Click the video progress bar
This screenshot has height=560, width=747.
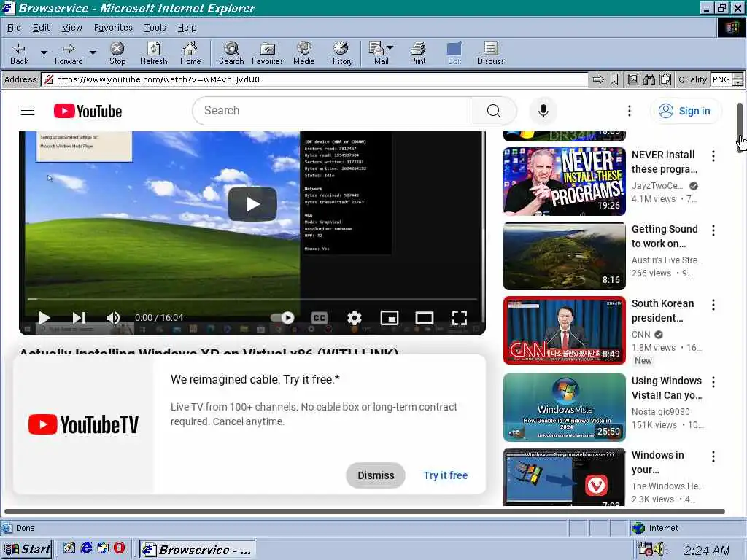tap(252, 299)
